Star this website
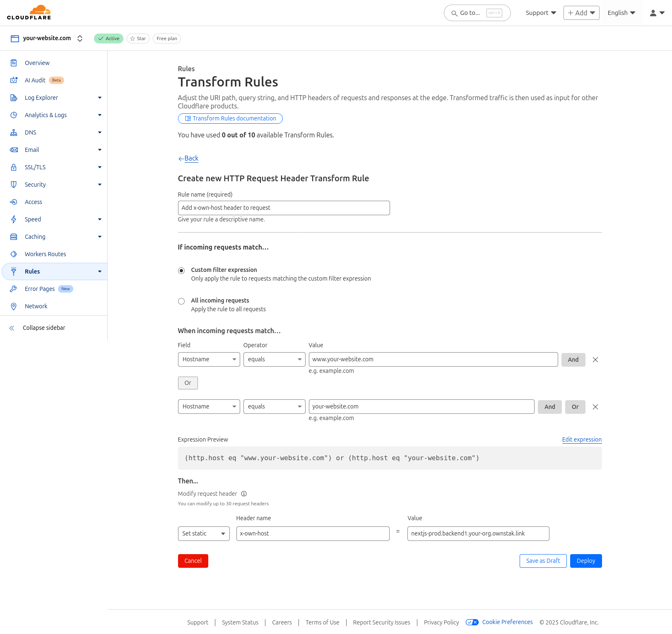Viewport: 672px width, 634px height. (x=138, y=38)
